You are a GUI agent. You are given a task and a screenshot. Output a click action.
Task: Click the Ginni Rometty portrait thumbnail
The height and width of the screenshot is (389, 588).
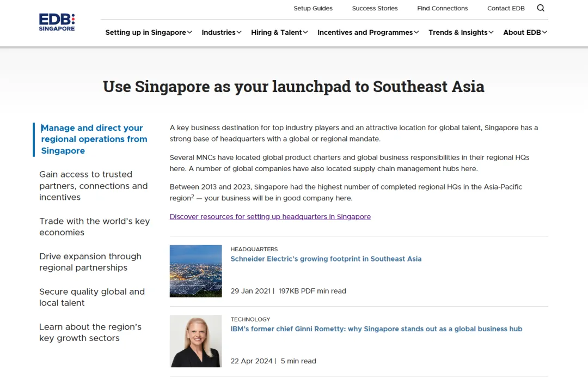coord(196,341)
